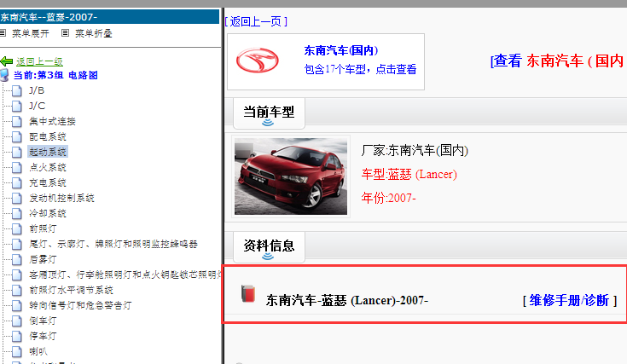Click 包含17个车型，点击查看 link
Screen dimensions: 627x364
point(360,69)
